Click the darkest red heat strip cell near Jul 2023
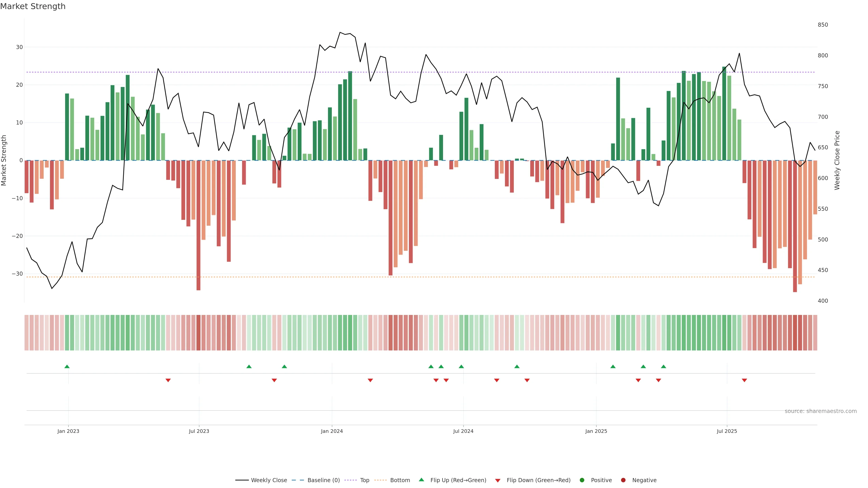868x488 pixels. click(198, 332)
